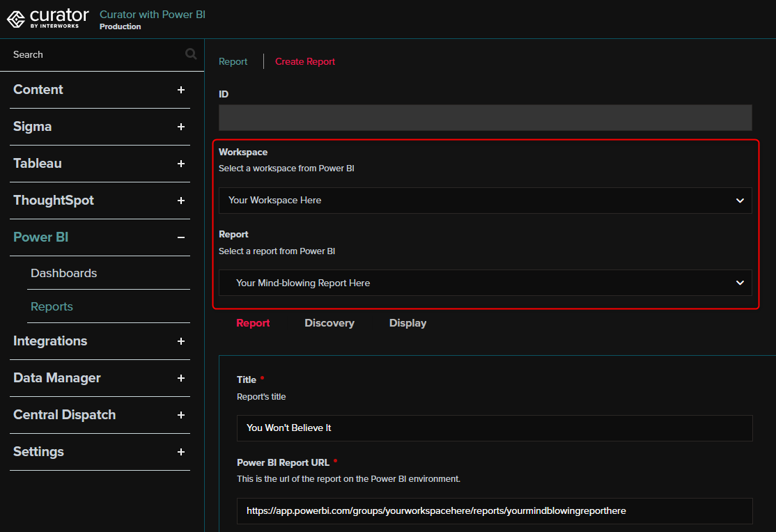This screenshot has height=532, width=776.
Task: Click the 'Workspace' field label
Action: click(x=243, y=152)
